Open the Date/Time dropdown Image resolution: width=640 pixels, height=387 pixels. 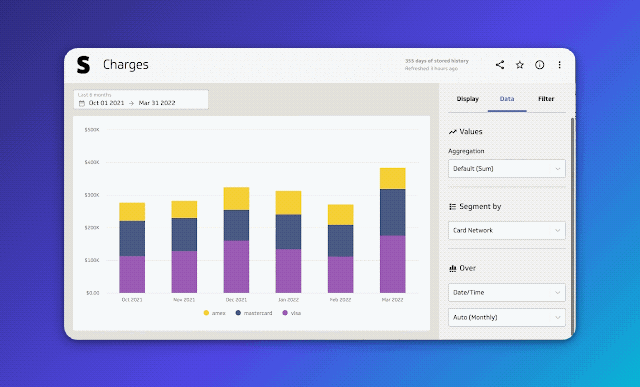(507, 292)
